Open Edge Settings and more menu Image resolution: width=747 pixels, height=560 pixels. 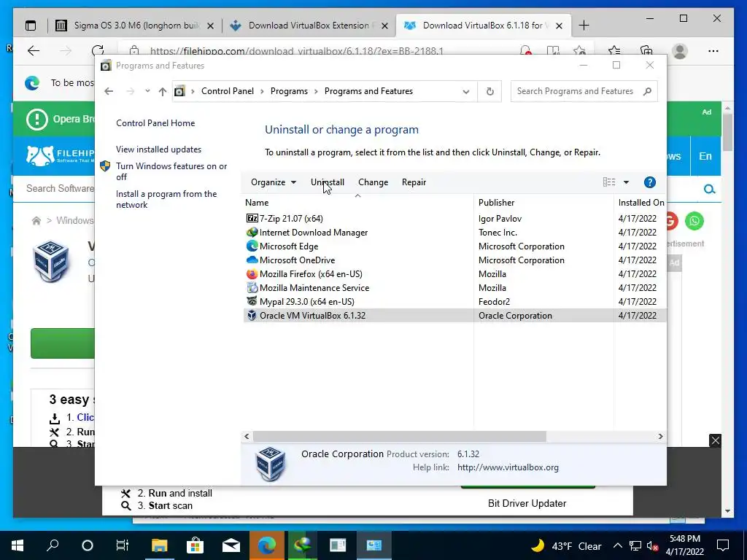pos(713,50)
